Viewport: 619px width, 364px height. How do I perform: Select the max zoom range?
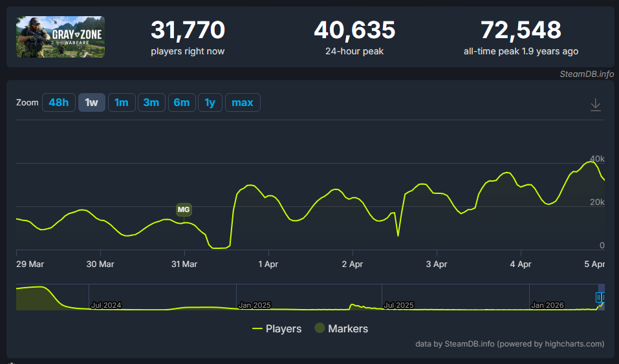coord(243,103)
